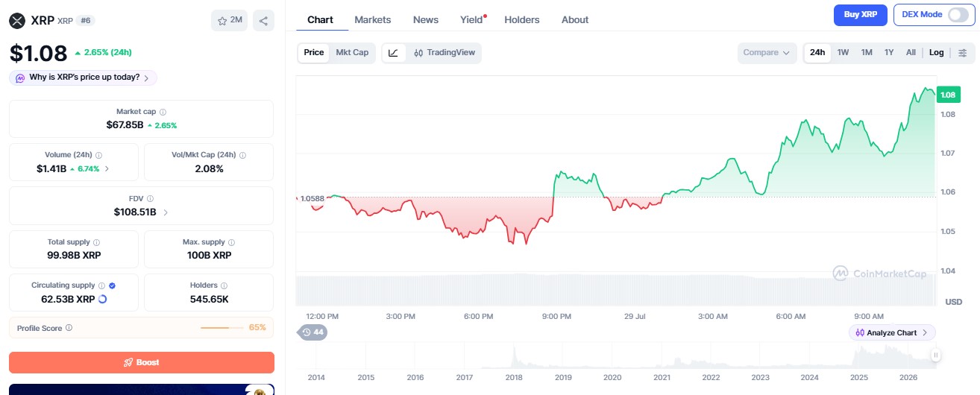
Task: Click the 100B XRP max supply value
Action: (209, 256)
